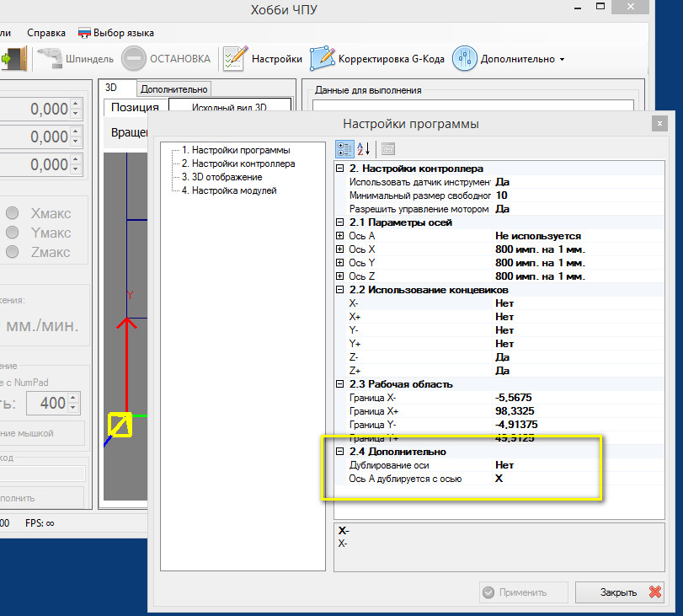The image size is (683, 616).
Task: Click value of Разрешить управление мотором
Action: coord(579,209)
